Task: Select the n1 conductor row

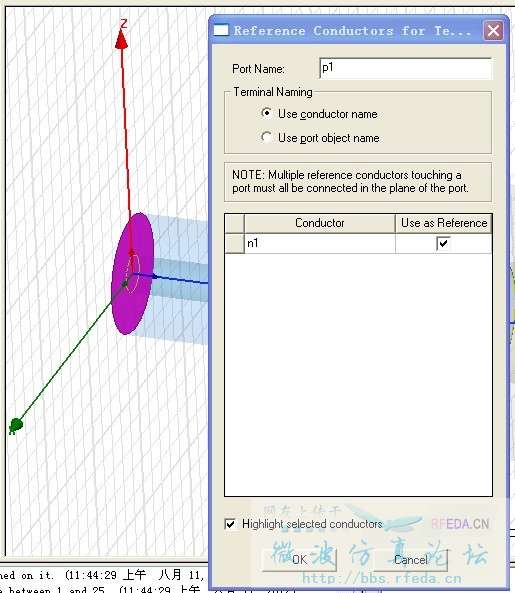Action: (x=358, y=243)
